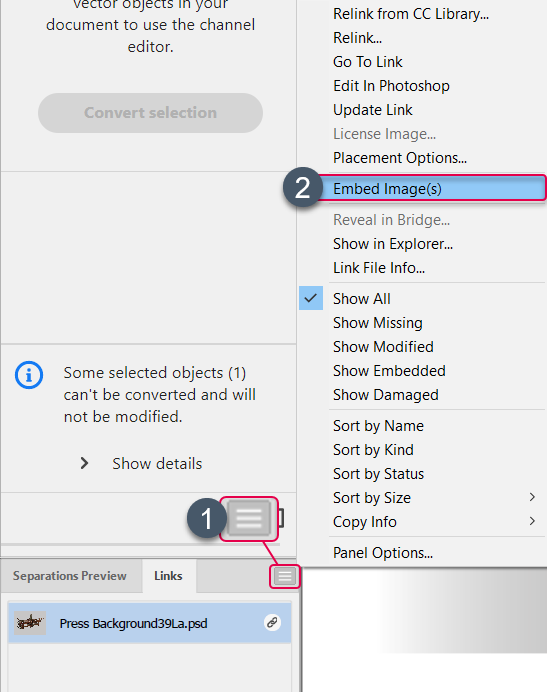Open the Copy Info submenu arrow
Image resolution: width=547 pixels, height=692 pixels.
point(532,521)
